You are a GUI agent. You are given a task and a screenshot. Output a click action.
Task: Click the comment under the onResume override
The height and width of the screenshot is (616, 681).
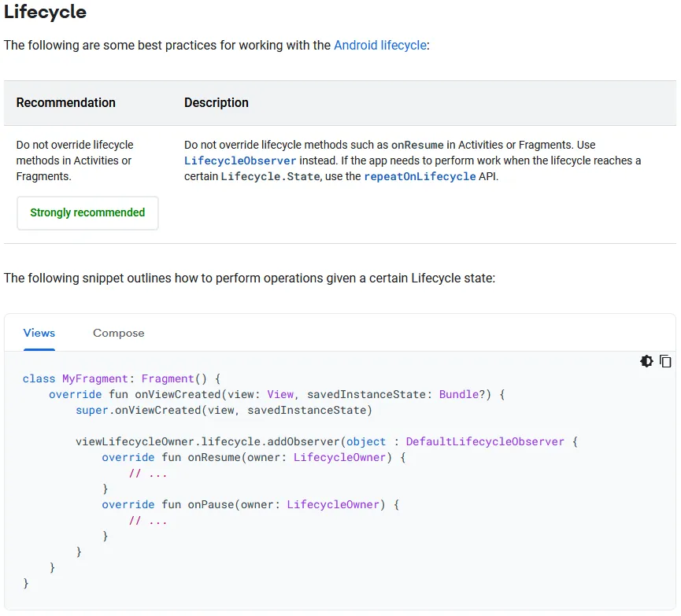(148, 473)
